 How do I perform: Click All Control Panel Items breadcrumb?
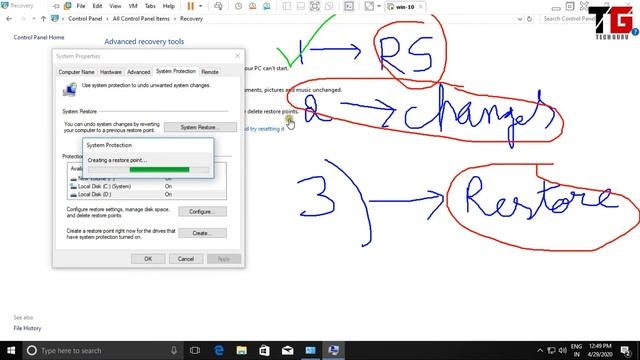(141, 19)
